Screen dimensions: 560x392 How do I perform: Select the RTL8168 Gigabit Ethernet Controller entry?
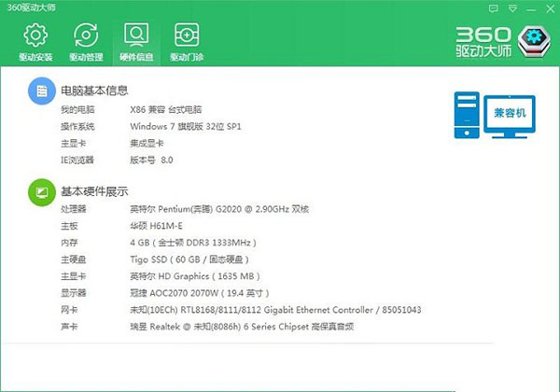click(275, 310)
